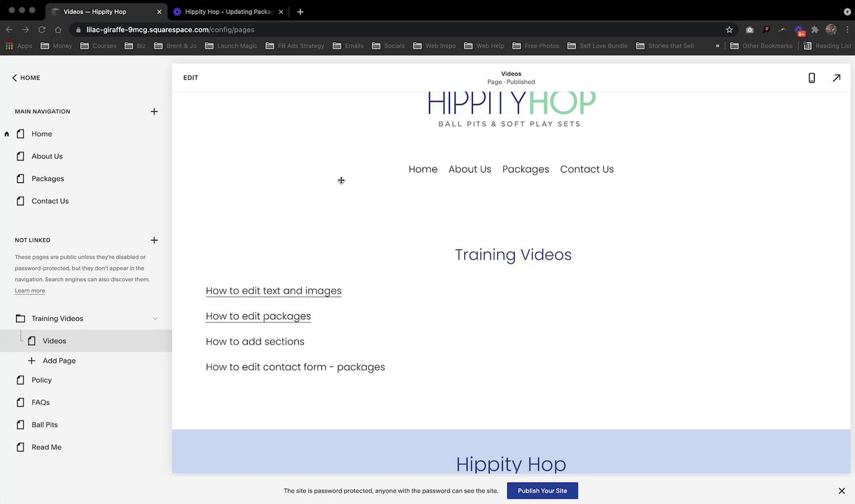Open the Ball Pits page
The width and height of the screenshot is (855, 504).
tap(45, 425)
